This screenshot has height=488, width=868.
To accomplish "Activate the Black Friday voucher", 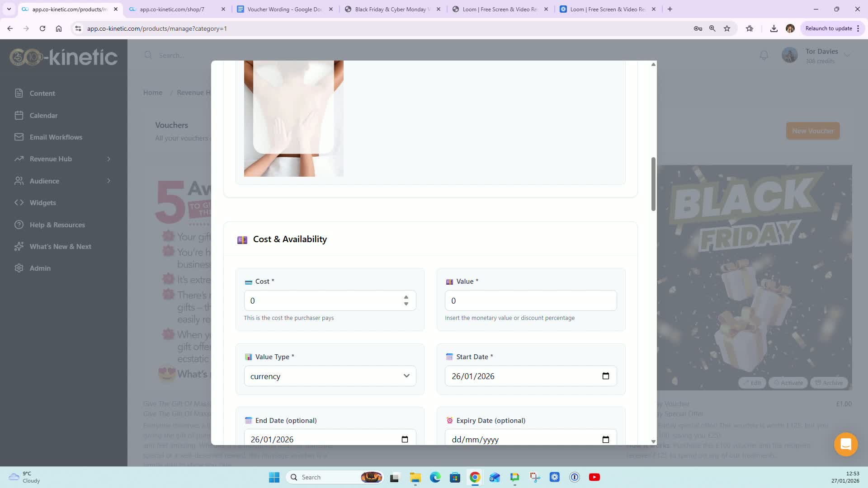I will point(788,383).
